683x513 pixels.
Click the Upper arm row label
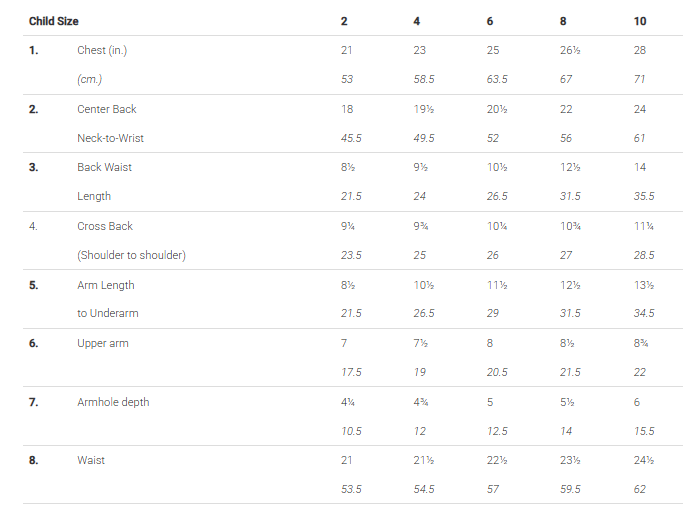coord(103,343)
